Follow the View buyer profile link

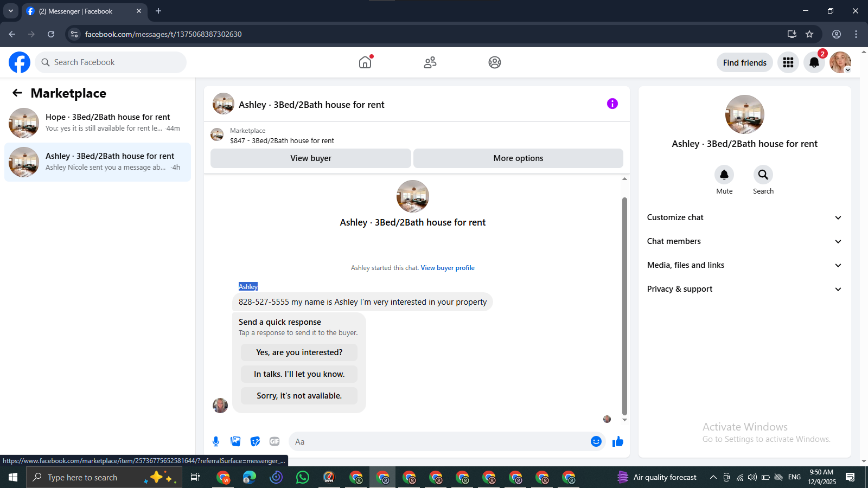448,268
